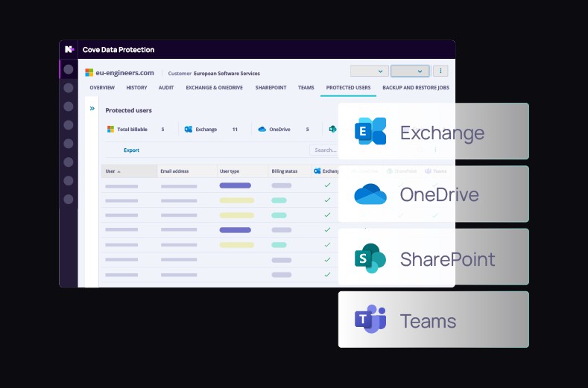Click the Cove Data Protection title
This screenshot has width=588, height=388.
(118, 49)
